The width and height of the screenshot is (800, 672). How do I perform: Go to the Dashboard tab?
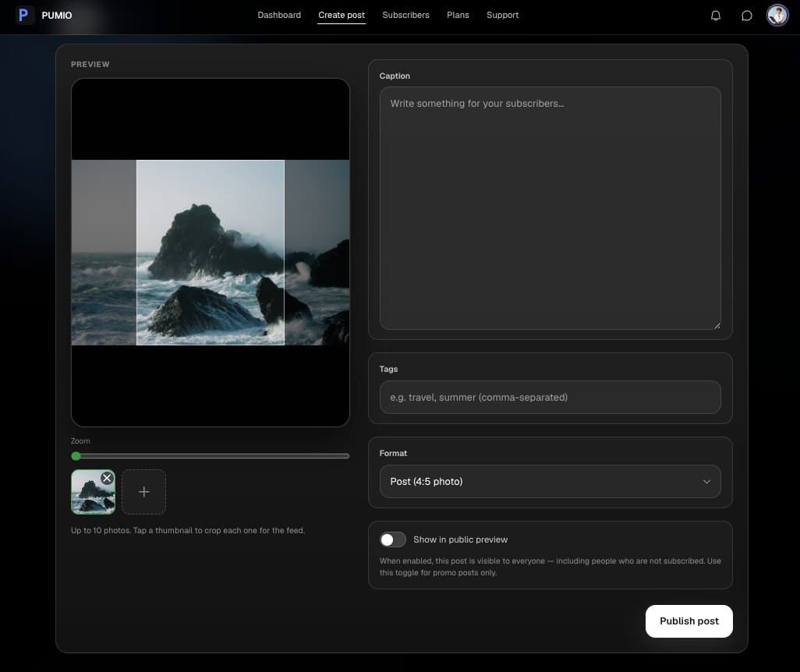279,16
